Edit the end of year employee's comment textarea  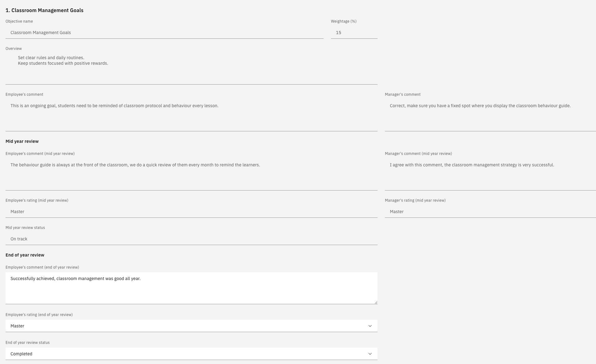tap(191, 288)
